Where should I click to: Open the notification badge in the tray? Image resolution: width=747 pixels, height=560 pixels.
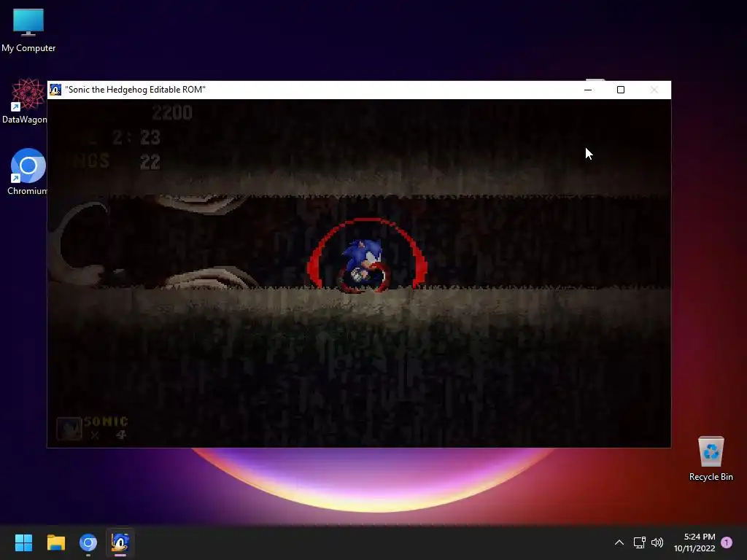coord(727,542)
